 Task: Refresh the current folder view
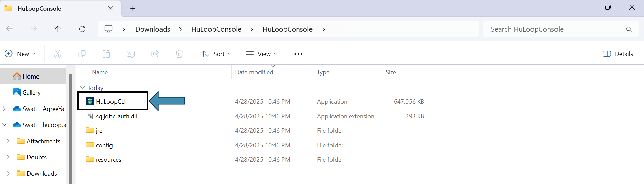tap(82, 29)
